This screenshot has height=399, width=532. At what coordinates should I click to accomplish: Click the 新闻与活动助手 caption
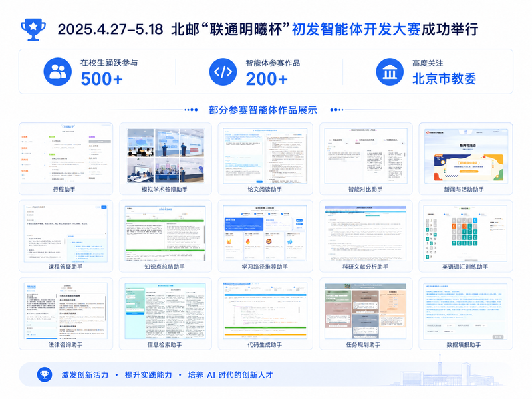(x=464, y=190)
